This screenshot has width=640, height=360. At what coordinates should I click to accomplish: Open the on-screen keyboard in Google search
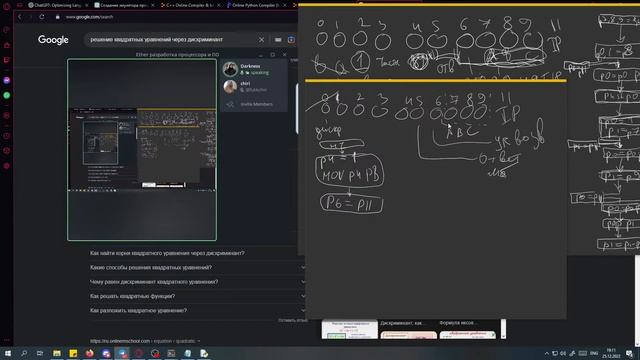pyautogui.click(x=278, y=40)
